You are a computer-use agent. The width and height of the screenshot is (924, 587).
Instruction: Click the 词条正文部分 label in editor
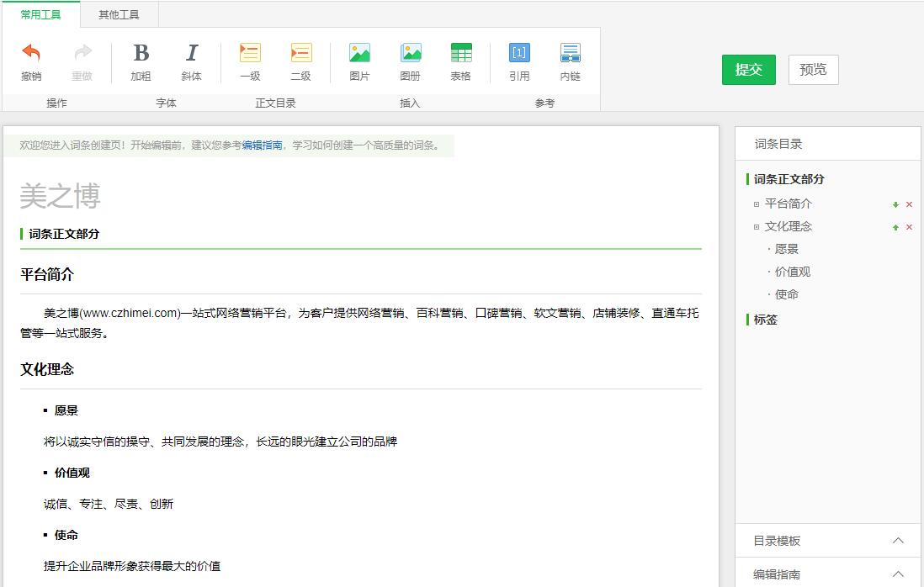click(x=64, y=234)
